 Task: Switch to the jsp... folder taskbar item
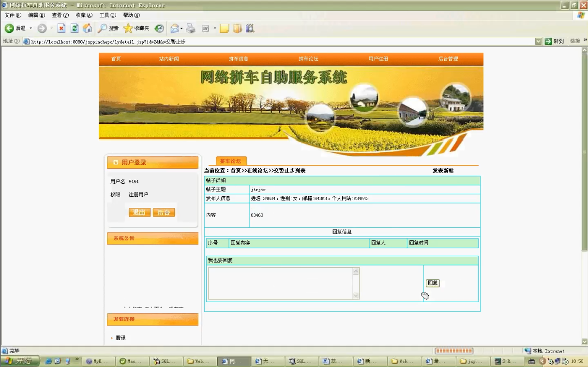tap(474, 361)
